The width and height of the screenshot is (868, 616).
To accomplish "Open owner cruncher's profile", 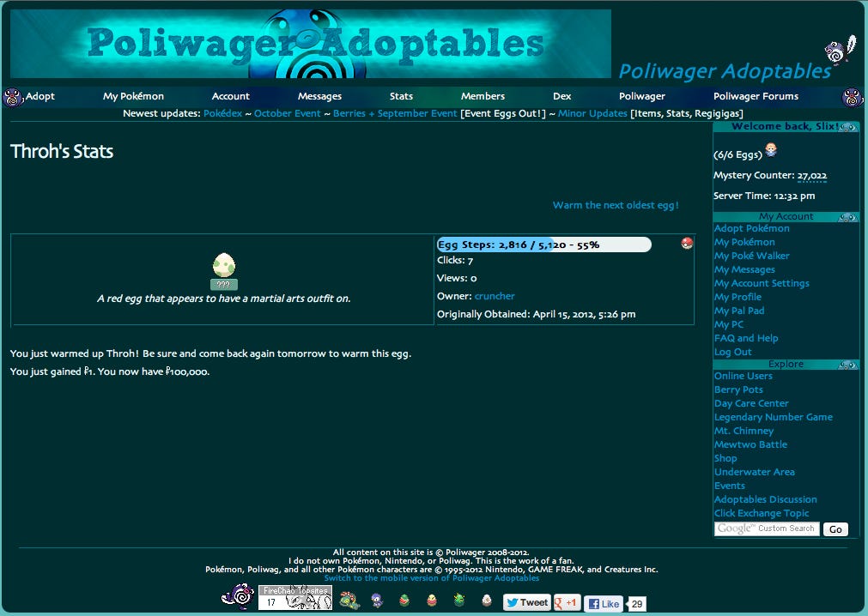I will (495, 296).
